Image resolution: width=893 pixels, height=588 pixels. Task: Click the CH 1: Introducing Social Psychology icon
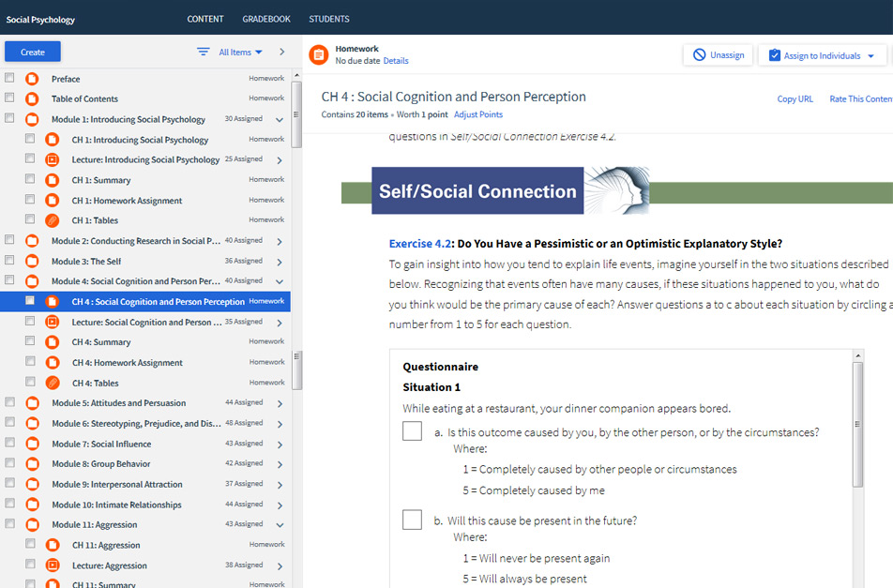click(x=52, y=140)
